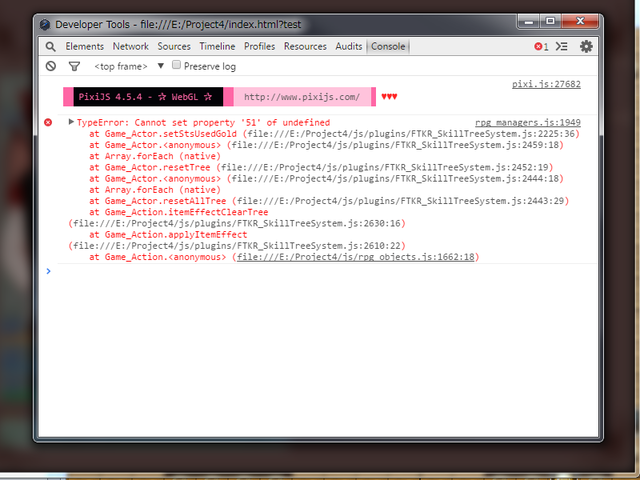Click the DevTools window title icon

(45, 24)
